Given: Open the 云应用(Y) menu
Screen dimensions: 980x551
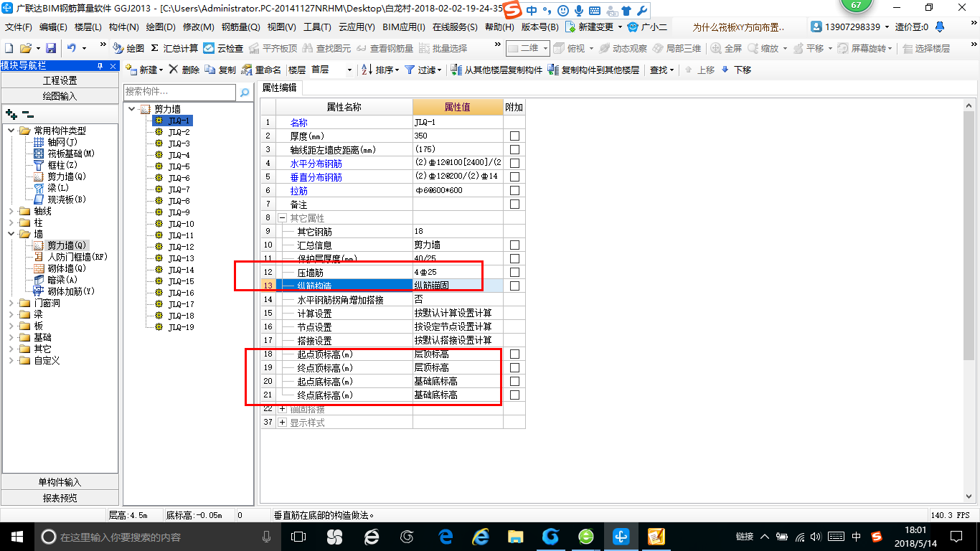Looking at the screenshot, I should click(x=357, y=27).
